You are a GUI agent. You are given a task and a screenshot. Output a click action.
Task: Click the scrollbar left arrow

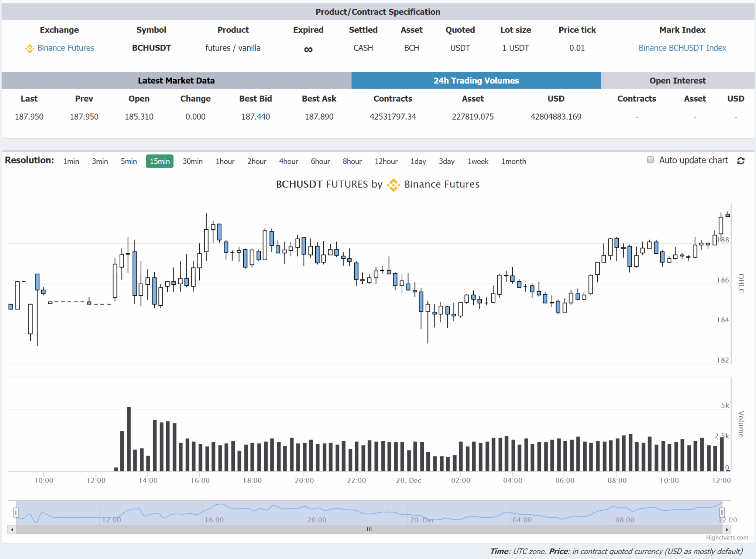12,529
